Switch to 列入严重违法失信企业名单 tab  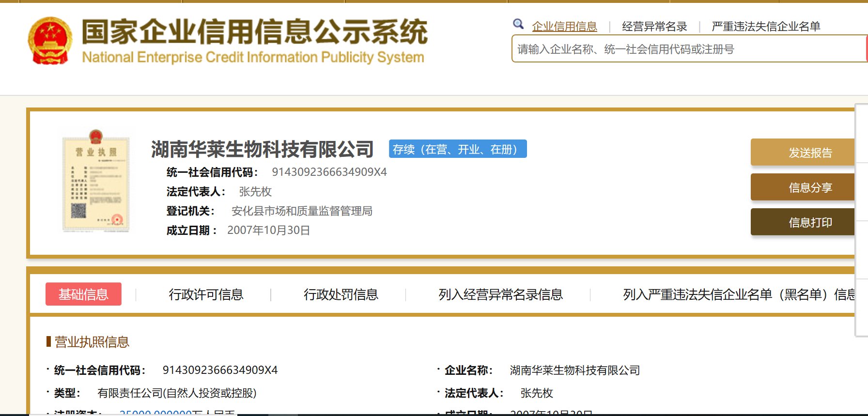(739, 294)
